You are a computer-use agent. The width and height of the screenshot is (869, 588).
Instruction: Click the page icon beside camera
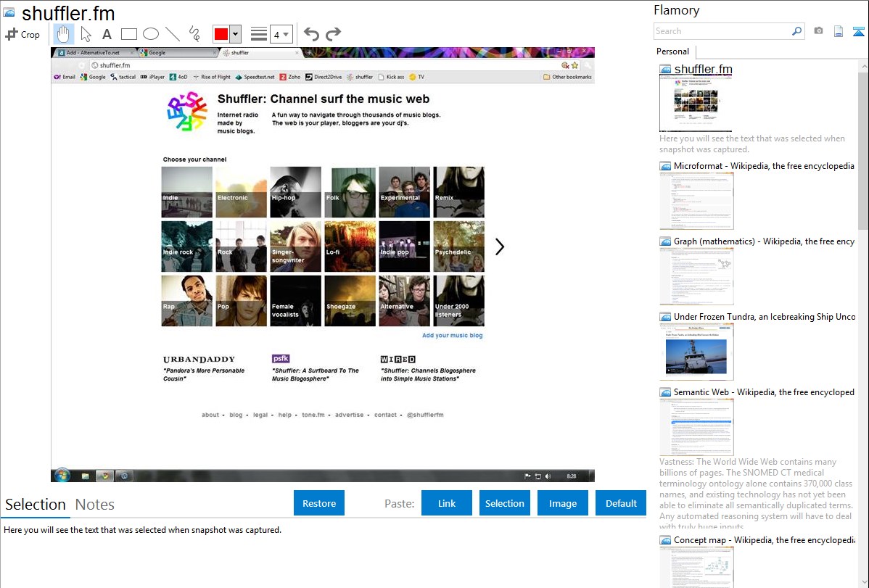point(839,31)
